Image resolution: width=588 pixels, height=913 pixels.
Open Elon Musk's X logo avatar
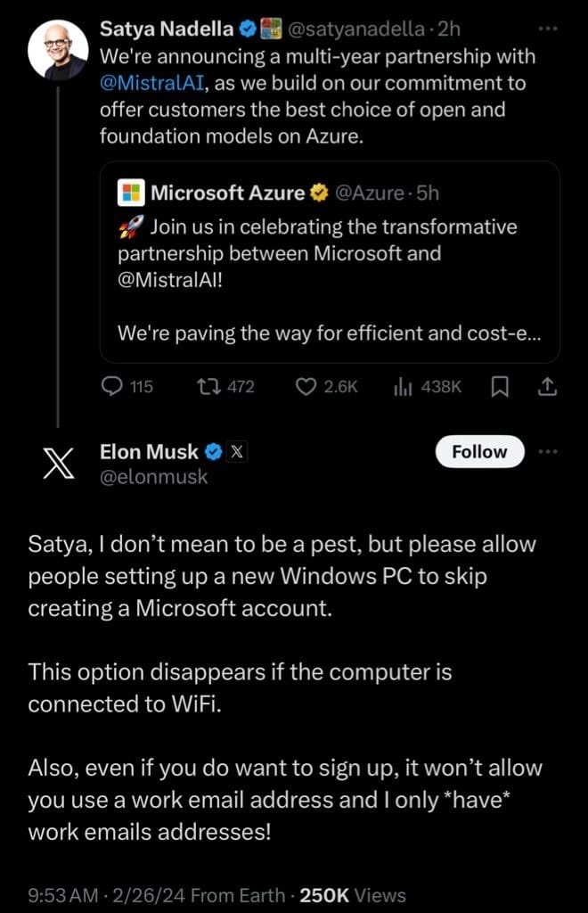59,463
